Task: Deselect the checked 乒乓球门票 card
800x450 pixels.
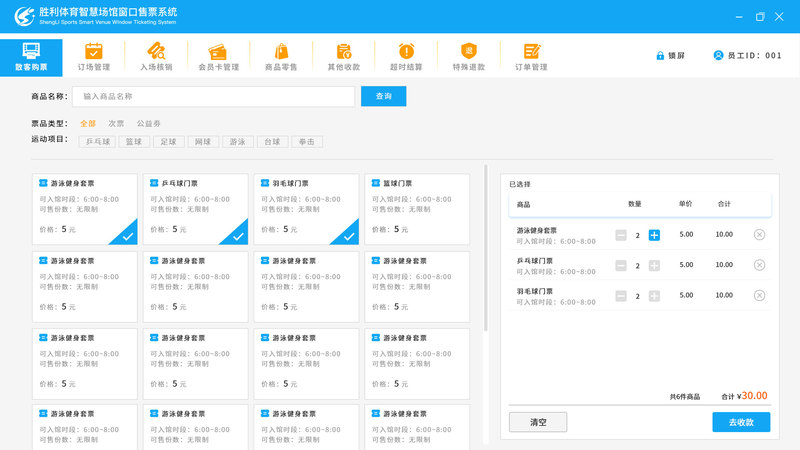Action: pyautogui.click(x=195, y=209)
